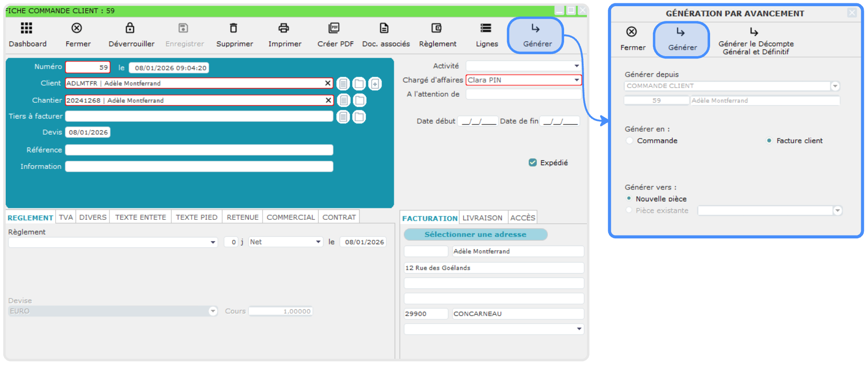This screenshot has width=868, height=365.
Task: Expand the Générer depuis COMMANDE CLIENT dropdown
Action: point(835,86)
